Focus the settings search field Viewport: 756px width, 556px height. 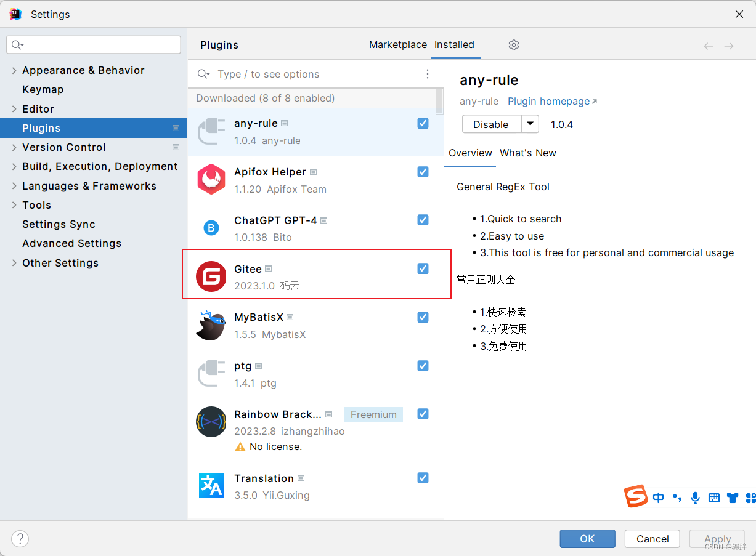(94, 44)
